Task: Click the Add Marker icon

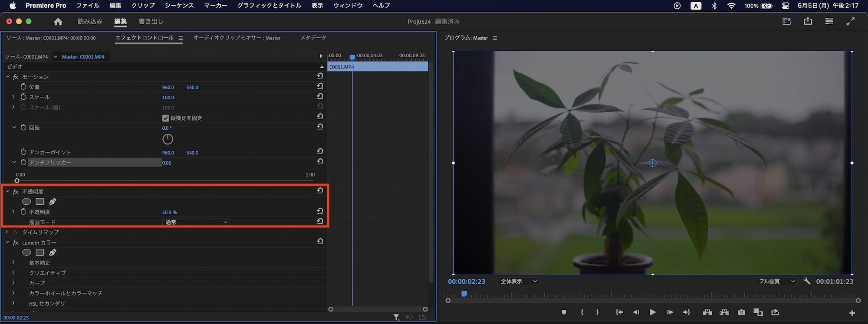Action: pyautogui.click(x=564, y=312)
